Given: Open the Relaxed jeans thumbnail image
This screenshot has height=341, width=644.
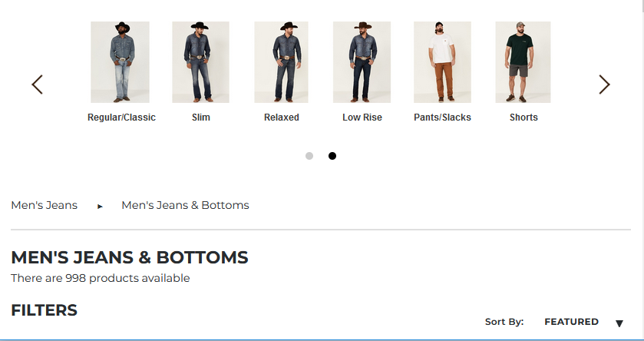Looking at the screenshot, I should (281, 62).
